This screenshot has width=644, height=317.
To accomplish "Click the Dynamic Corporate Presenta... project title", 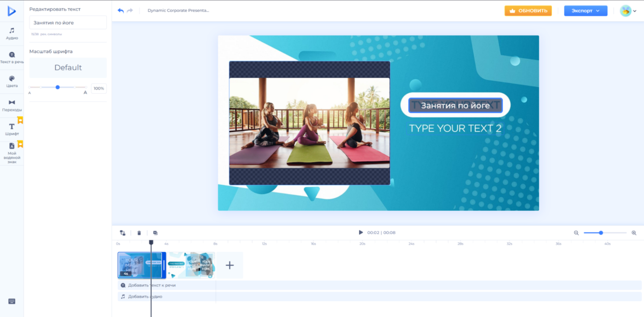I will click(178, 11).
